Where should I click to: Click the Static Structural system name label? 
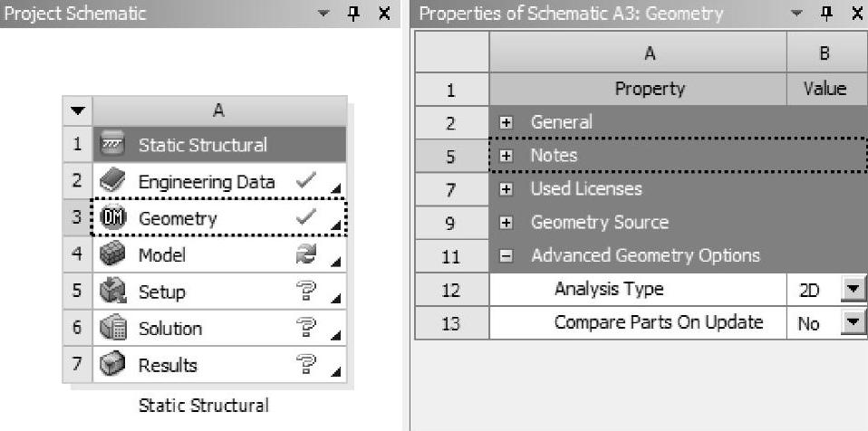[203, 406]
